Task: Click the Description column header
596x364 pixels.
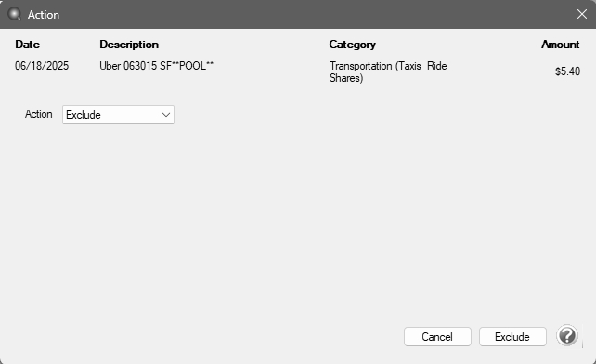Action: click(x=129, y=45)
